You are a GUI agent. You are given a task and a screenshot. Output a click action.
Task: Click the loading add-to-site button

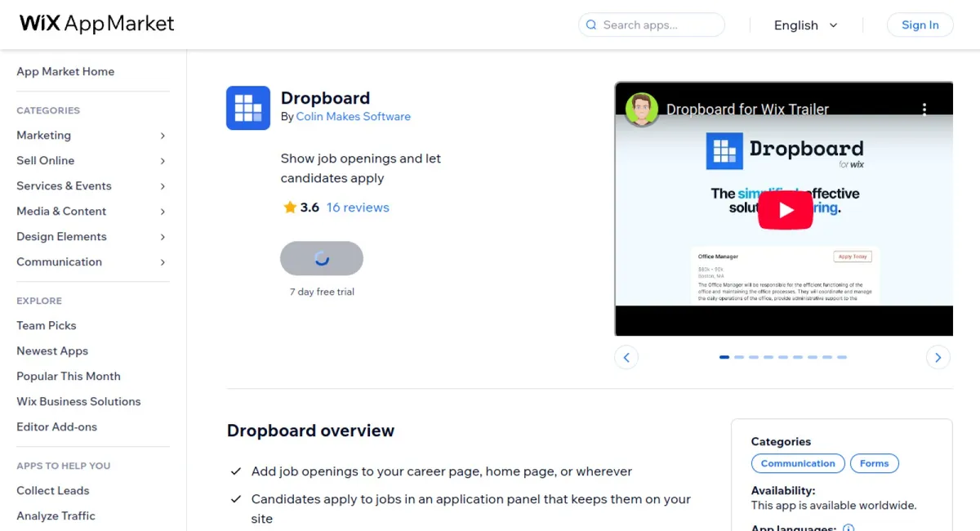pos(322,258)
